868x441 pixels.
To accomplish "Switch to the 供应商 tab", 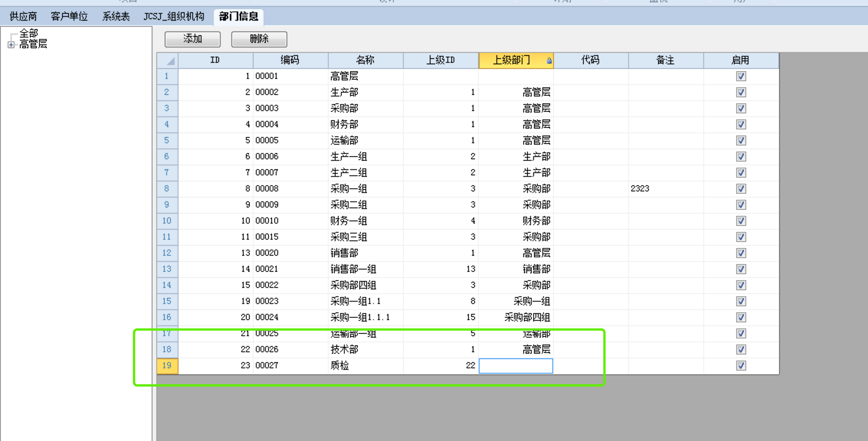I will [x=23, y=16].
